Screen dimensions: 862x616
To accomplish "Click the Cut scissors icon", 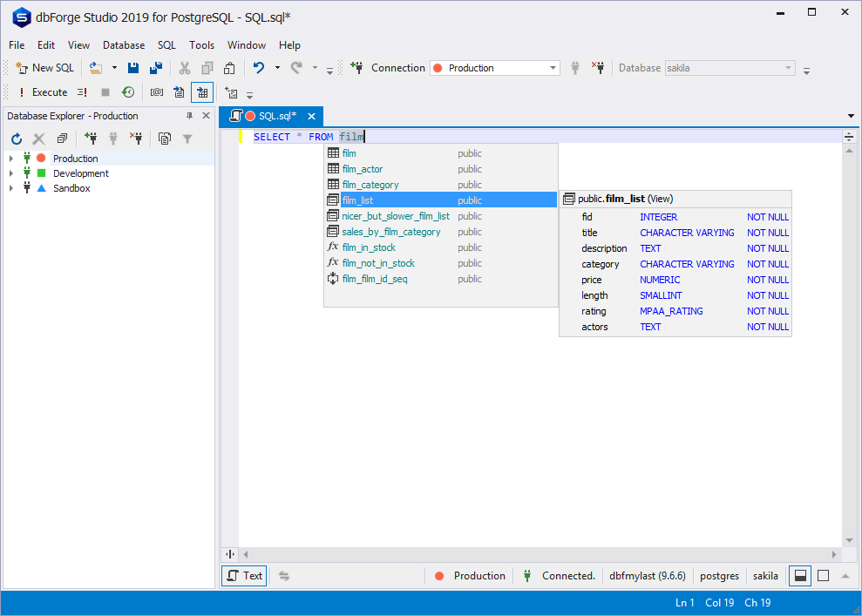I will click(185, 68).
